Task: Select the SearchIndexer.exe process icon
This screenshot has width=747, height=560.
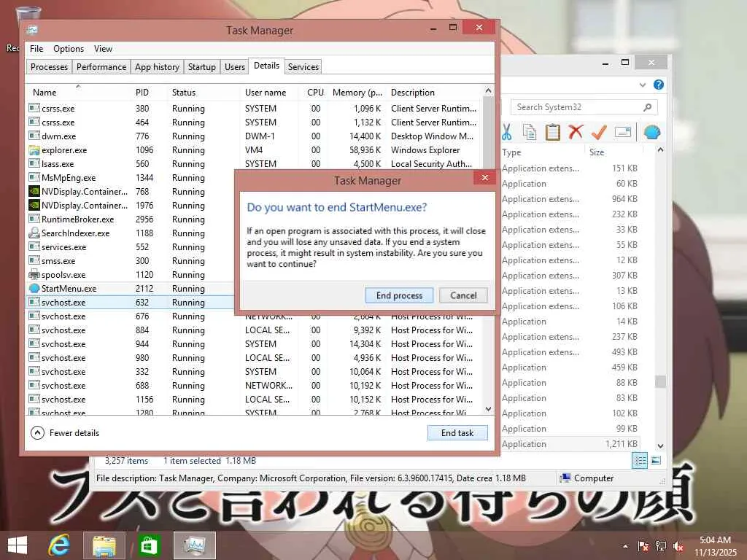Action: pos(34,233)
